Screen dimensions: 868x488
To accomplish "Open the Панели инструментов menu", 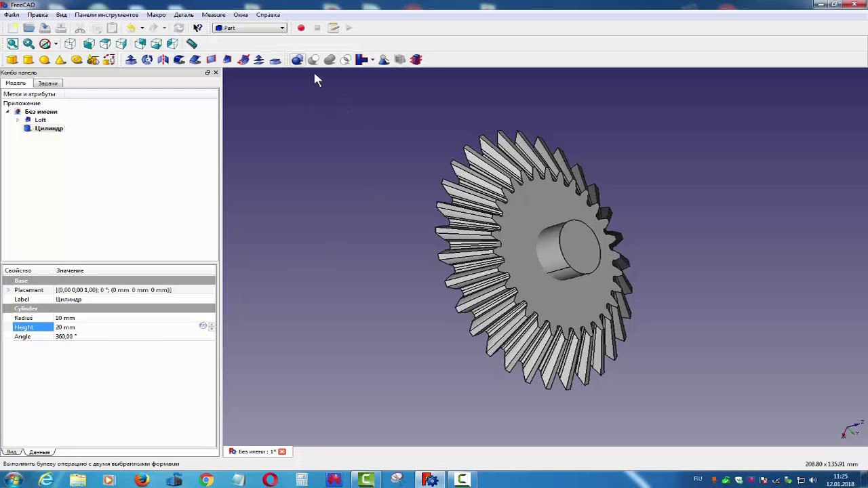I will point(106,15).
